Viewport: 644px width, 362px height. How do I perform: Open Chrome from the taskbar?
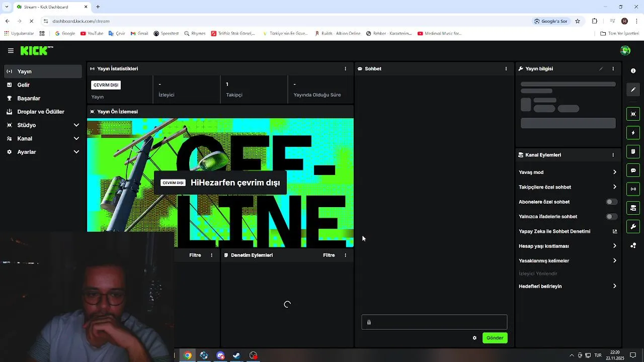pos(187,355)
